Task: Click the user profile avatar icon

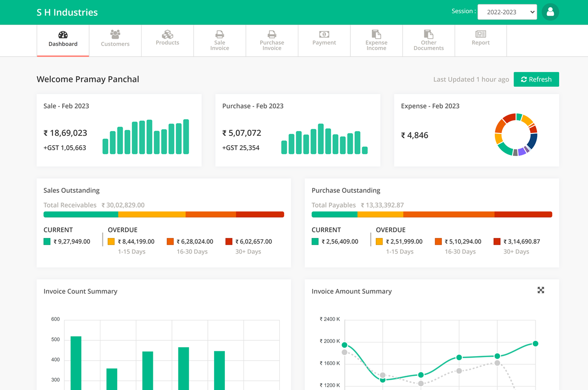Action: click(x=550, y=12)
